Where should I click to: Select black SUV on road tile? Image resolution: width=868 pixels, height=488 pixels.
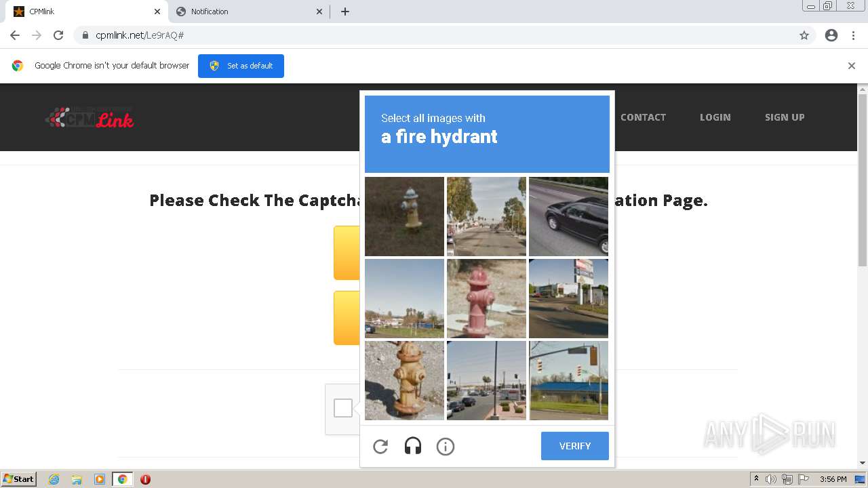coord(568,216)
